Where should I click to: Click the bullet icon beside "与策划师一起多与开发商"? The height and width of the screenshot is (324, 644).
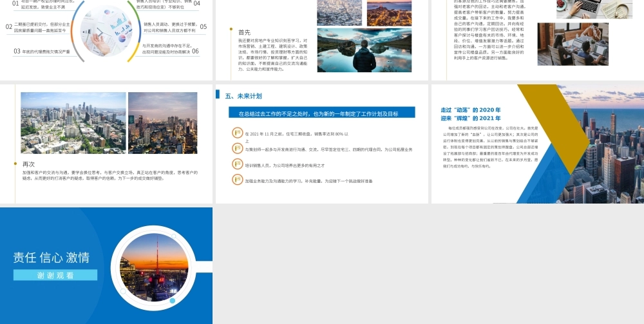point(238,148)
